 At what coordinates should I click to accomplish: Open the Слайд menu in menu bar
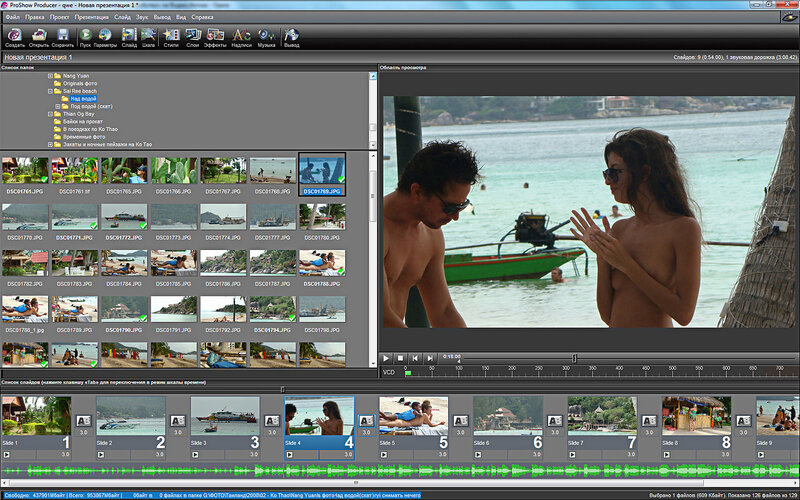(122, 17)
